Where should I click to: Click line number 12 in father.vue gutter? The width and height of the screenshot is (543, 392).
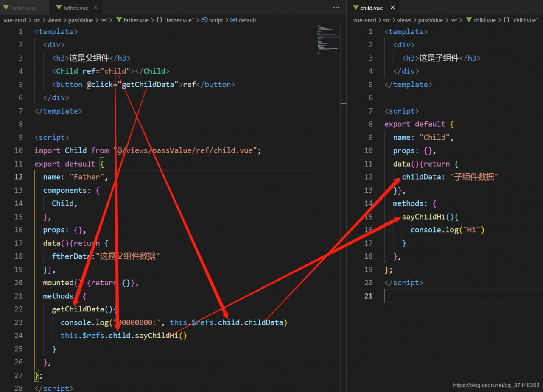pos(19,177)
